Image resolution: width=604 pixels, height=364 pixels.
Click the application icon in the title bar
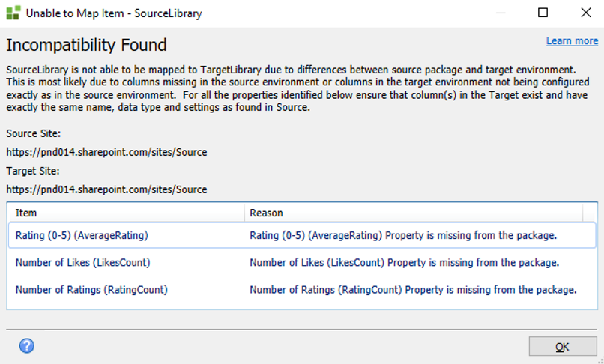(x=13, y=13)
